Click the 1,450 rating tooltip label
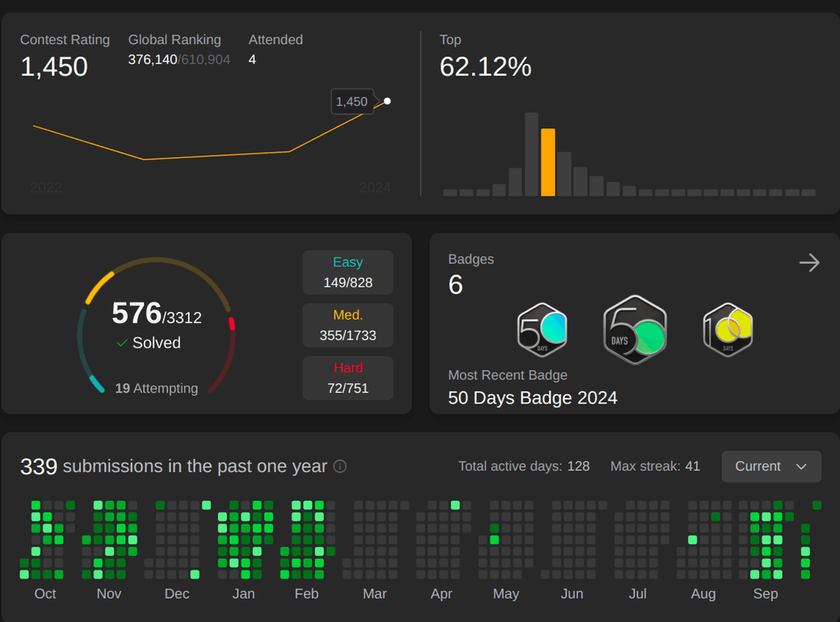The width and height of the screenshot is (840, 622). coord(352,102)
